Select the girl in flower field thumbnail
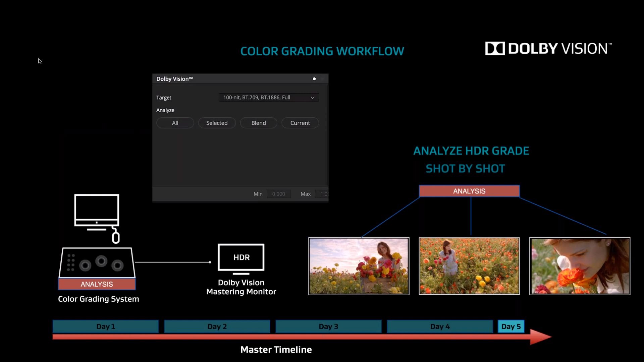This screenshot has height=362, width=644. pos(469,266)
